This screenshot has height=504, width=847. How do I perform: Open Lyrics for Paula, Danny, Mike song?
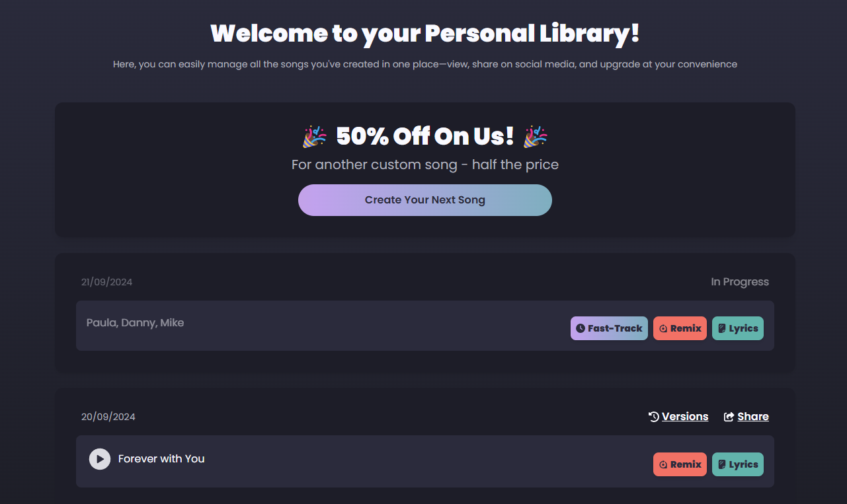[x=737, y=328]
